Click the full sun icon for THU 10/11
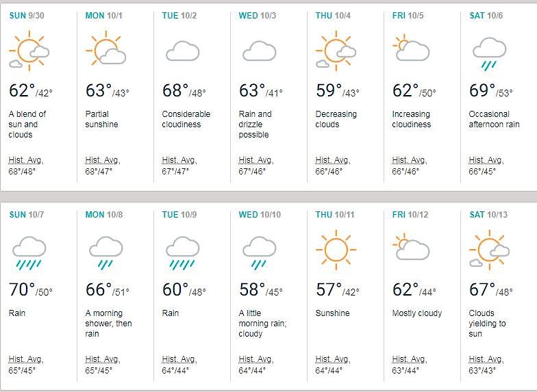This screenshot has width=537, height=392. pos(336,250)
